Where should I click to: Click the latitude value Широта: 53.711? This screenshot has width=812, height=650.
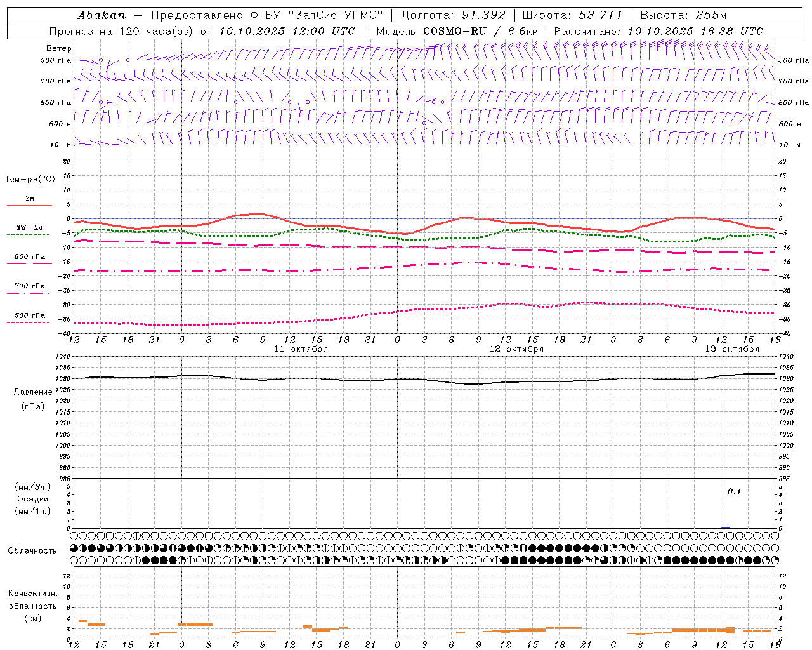click(573, 15)
